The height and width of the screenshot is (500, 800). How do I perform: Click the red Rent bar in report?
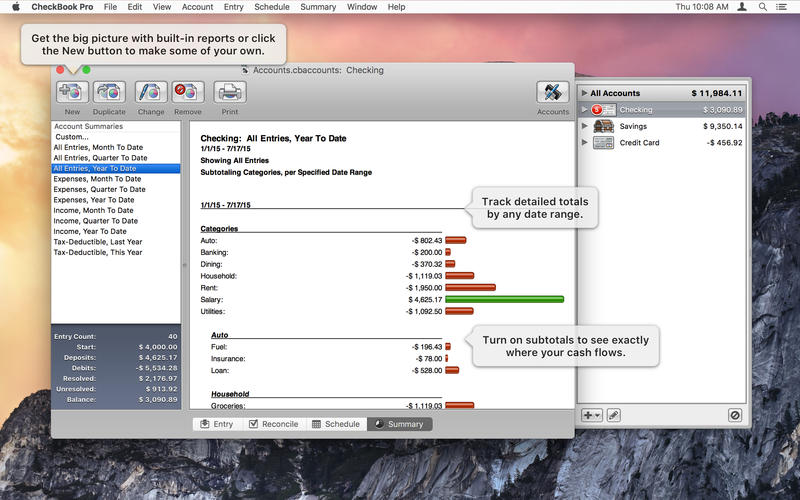[470, 288]
